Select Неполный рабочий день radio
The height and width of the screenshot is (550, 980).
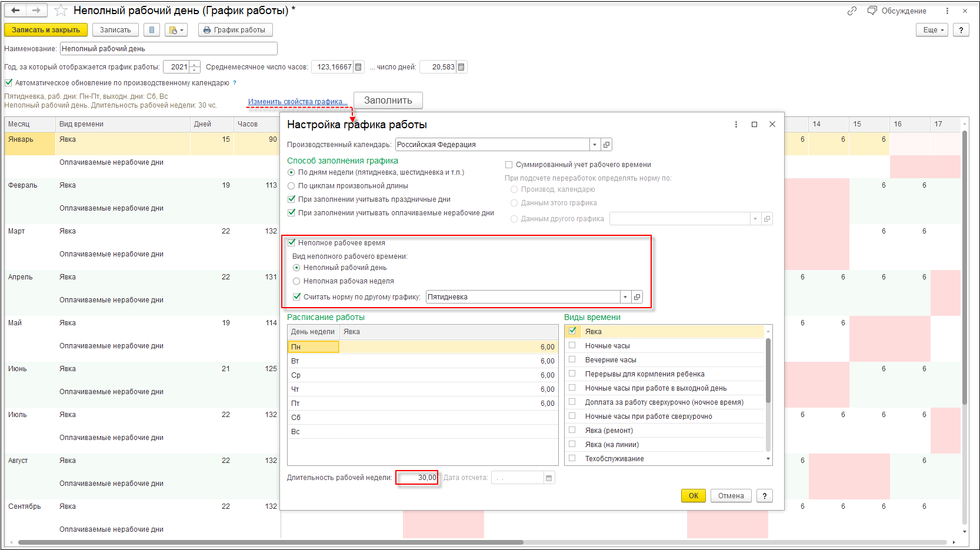[x=296, y=268]
